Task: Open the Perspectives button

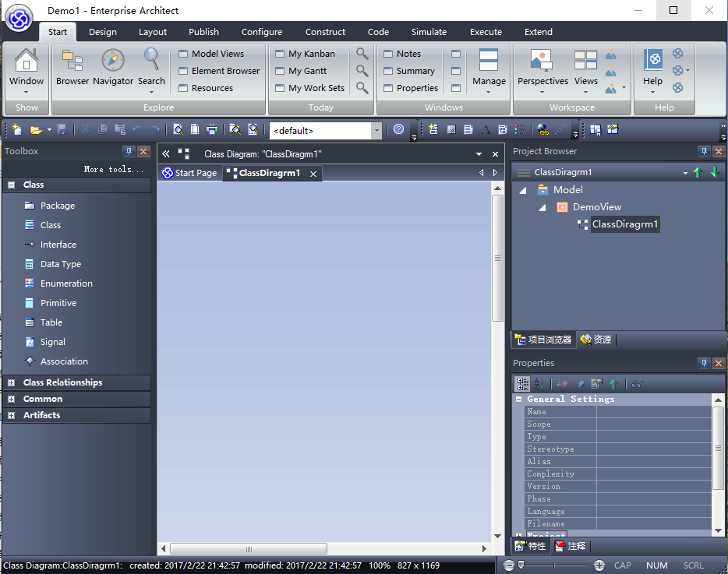Action: pos(542,71)
